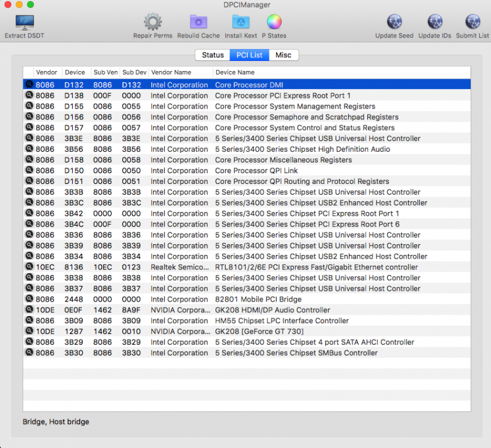Image resolution: width=491 pixels, height=448 pixels.
Task: Select the PCI List tab
Action: 249,55
